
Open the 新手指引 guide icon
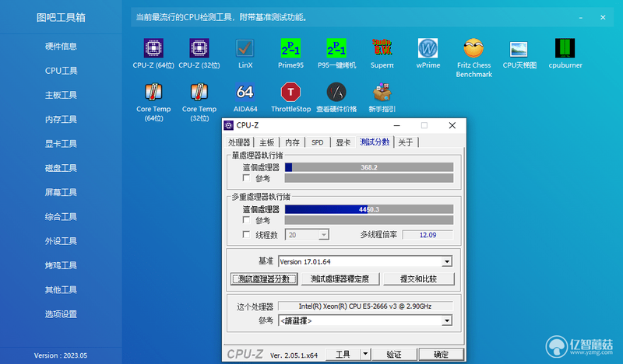tap(382, 92)
